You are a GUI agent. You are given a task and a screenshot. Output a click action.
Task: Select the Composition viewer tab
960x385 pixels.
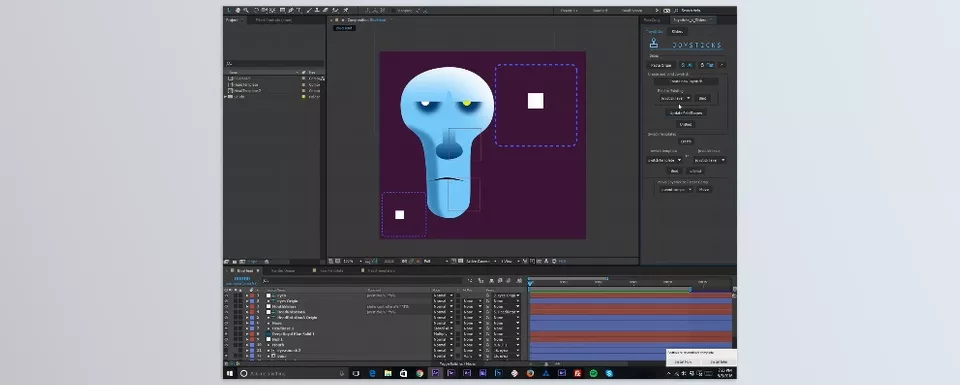pos(366,20)
